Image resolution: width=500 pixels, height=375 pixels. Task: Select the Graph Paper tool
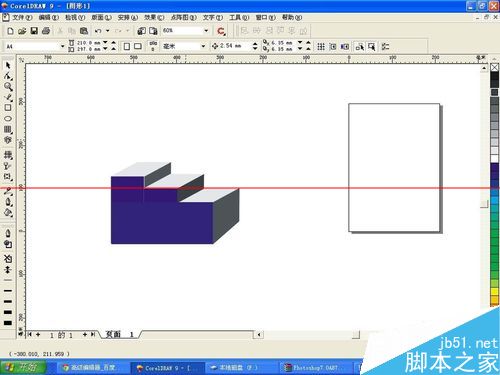(8, 129)
